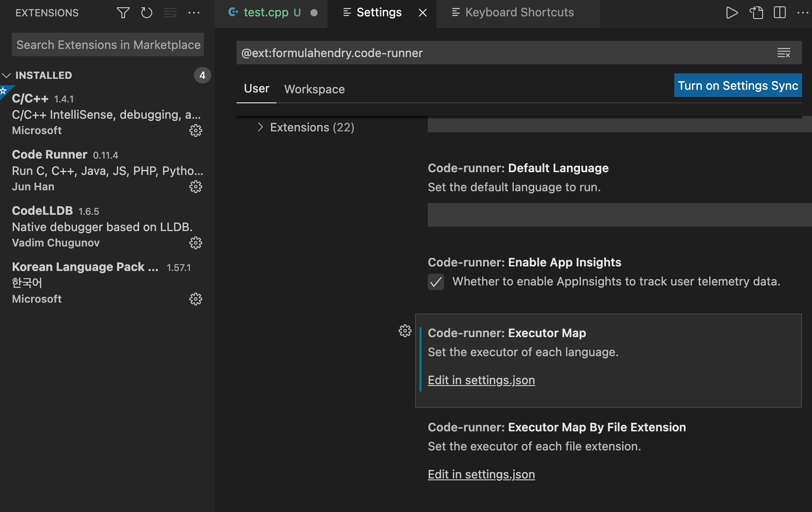Switch to Workspace settings scope tab
812x512 pixels.
314,89
